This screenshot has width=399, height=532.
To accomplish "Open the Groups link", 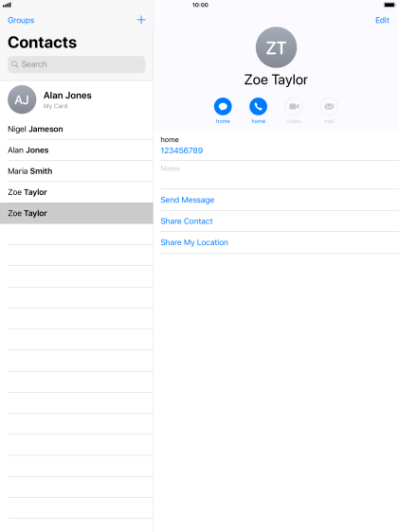I will (x=21, y=20).
